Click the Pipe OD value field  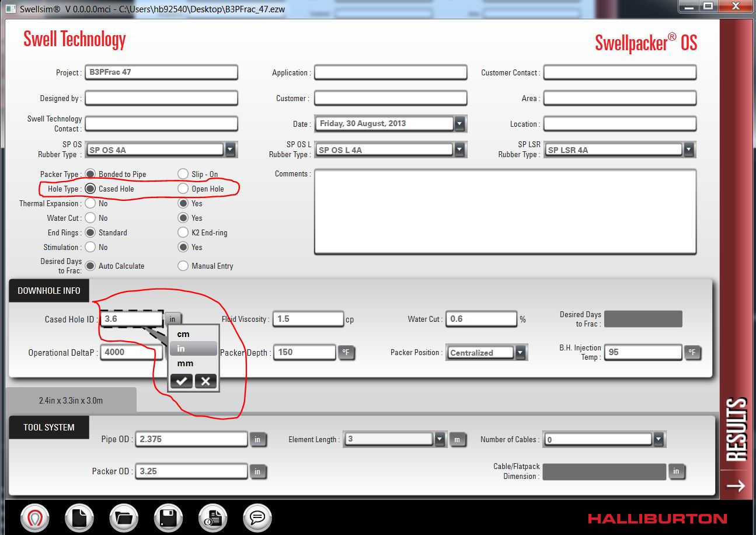coord(191,439)
